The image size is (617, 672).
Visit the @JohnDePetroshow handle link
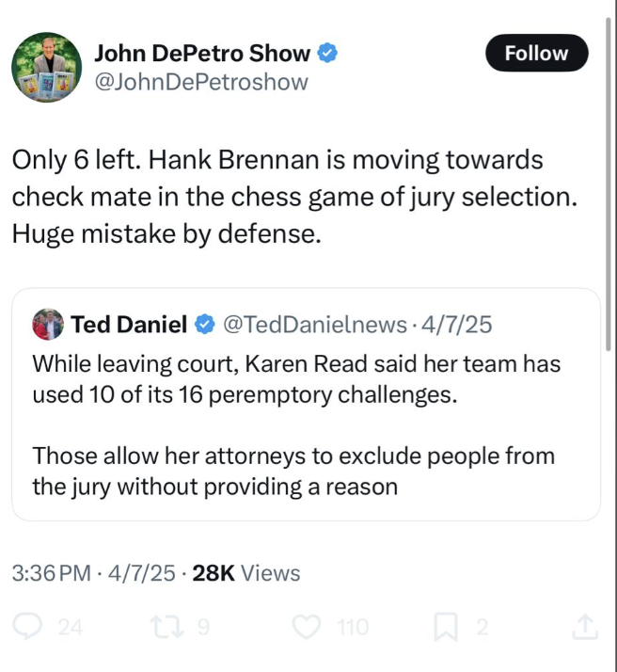[x=200, y=82]
